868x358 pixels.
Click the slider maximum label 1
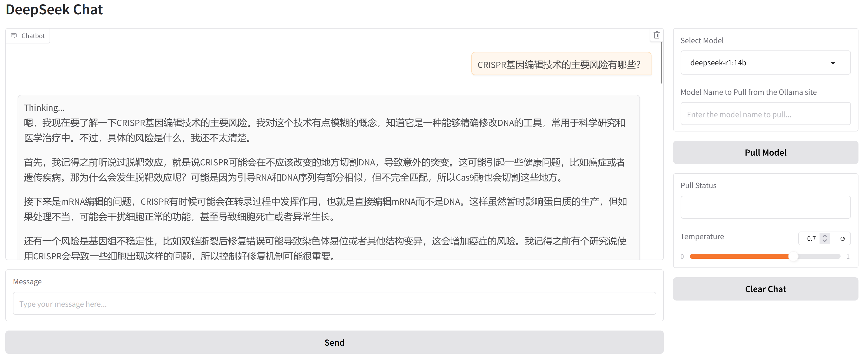point(848,257)
